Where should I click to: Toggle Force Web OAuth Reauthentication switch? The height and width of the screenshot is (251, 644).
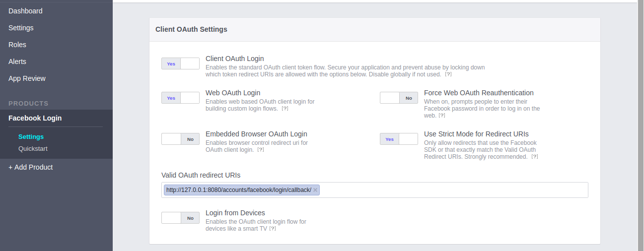coord(399,98)
